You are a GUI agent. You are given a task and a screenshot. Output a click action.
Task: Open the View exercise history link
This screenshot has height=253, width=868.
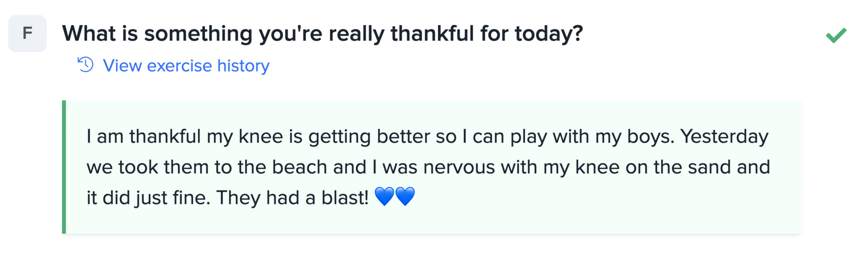click(x=186, y=65)
